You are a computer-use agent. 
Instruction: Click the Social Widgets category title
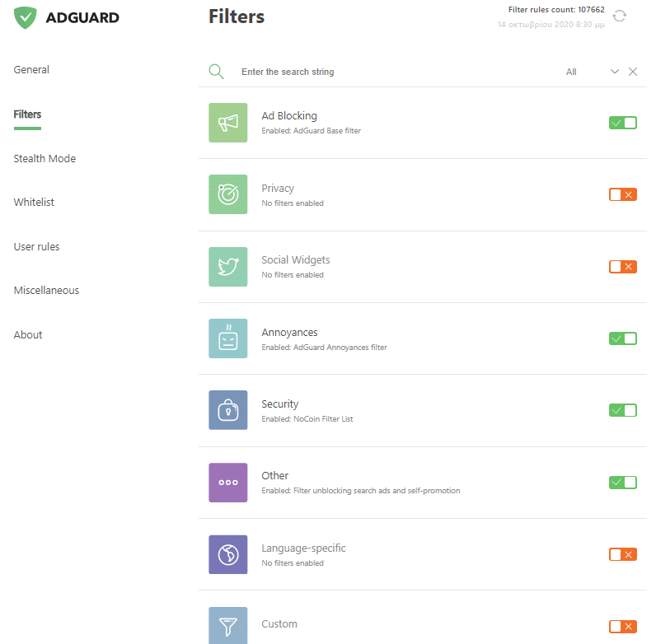pos(296,260)
